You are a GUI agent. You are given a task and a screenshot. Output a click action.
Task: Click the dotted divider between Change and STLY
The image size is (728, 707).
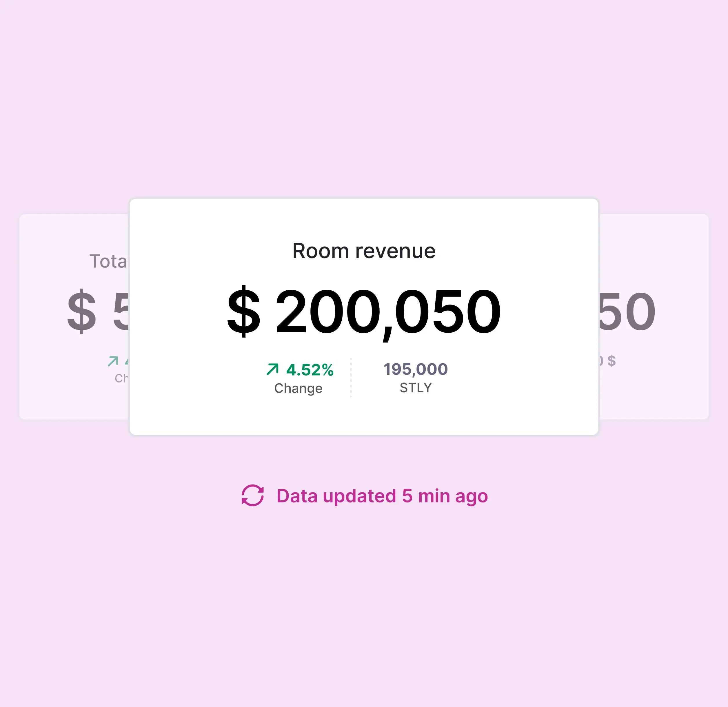pos(351,378)
